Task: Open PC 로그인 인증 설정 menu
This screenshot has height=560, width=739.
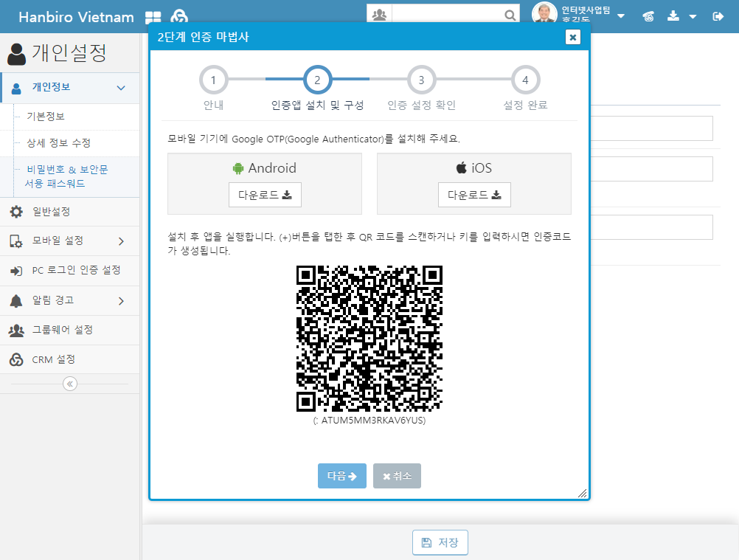Action: (70, 271)
